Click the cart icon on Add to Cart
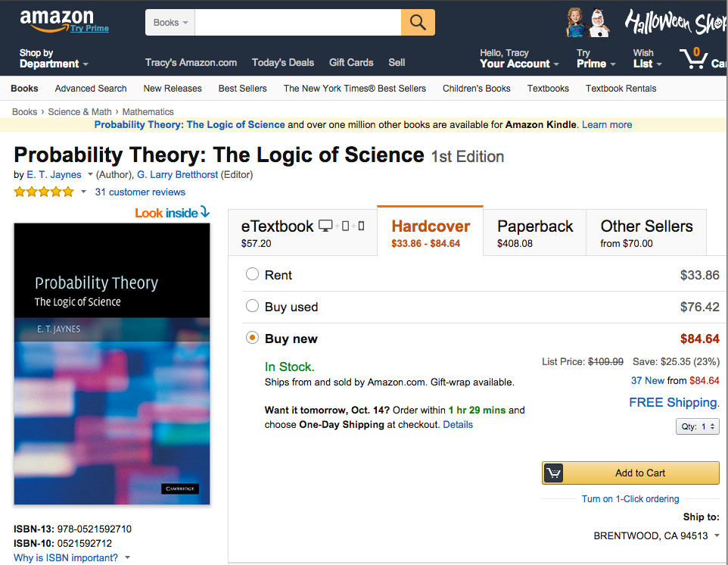The width and height of the screenshot is (728, 565). [x=554, y=473]
